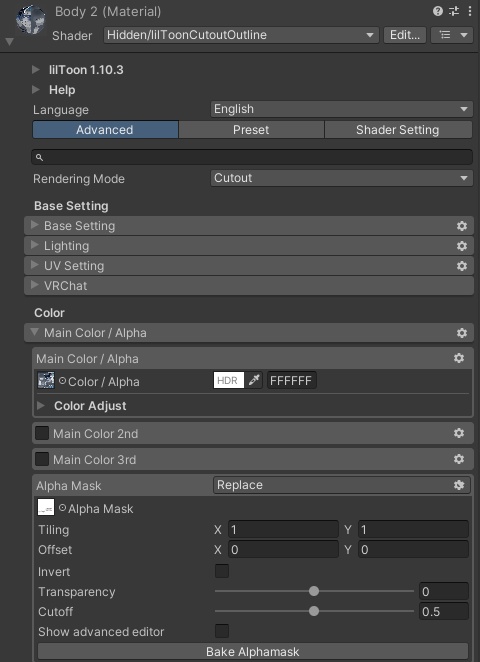Click the eyedropper next to HDR color
This screenshot has width=480, height=662.
[254, 380]
